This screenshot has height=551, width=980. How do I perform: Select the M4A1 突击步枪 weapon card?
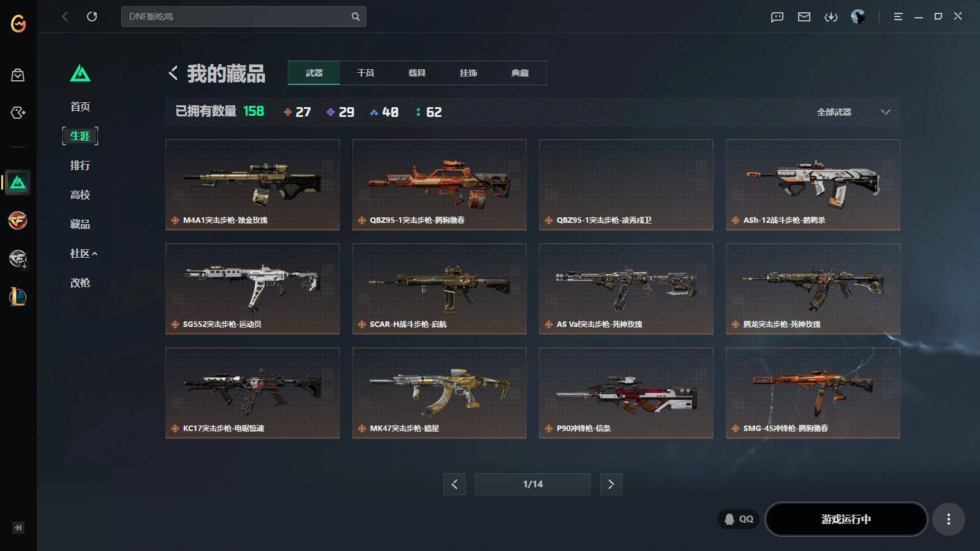252,185
